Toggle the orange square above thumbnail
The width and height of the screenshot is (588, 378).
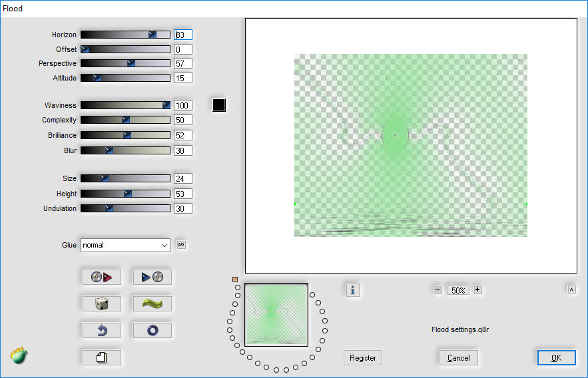(x=235, y=280)
